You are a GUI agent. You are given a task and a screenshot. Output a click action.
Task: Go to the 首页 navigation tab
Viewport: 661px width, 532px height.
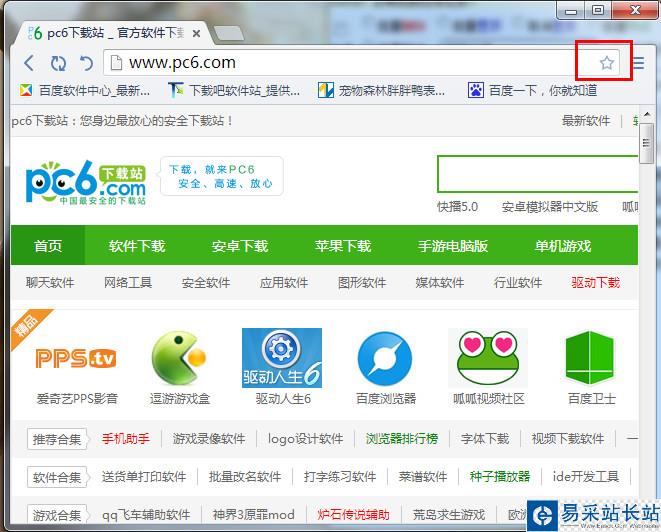coord(48,245)
